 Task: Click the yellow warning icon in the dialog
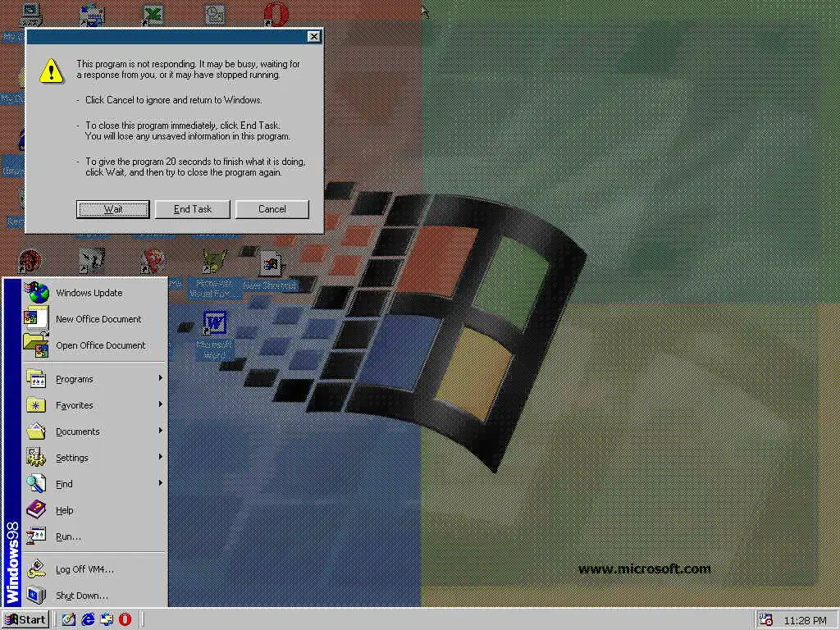[52, 71]
